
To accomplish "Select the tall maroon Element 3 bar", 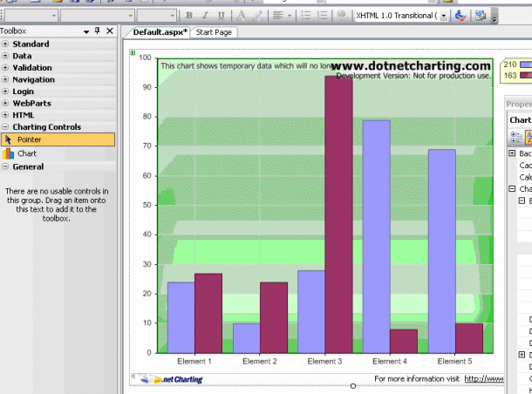I will click(338, 214).
